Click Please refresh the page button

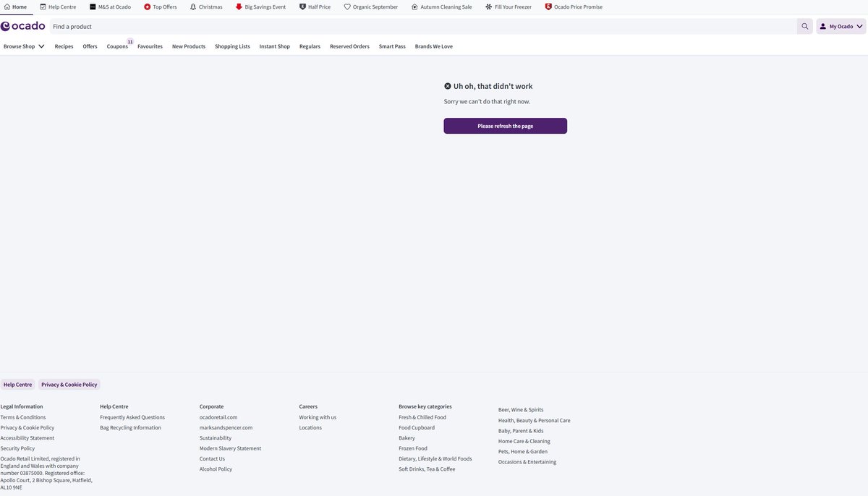[506, 126]
